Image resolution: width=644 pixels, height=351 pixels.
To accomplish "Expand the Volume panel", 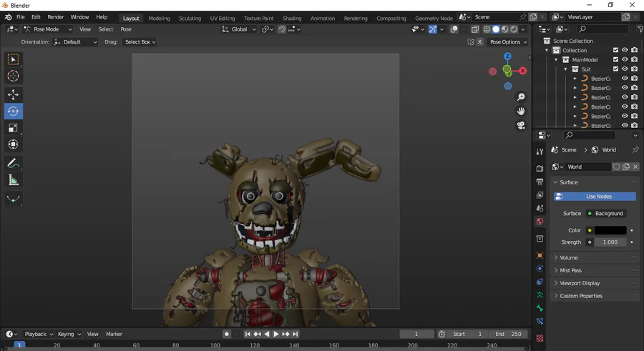I will click(569, 257).
